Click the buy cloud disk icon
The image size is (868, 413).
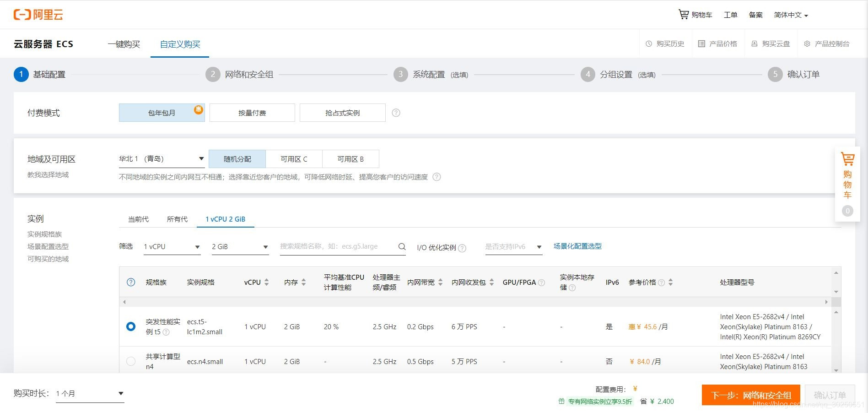[x=754, y=44]
